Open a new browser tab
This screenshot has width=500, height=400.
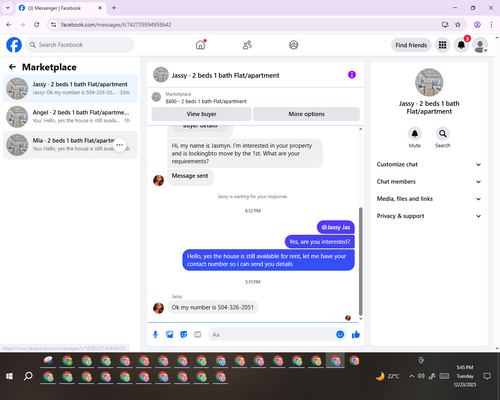(114, 8)
